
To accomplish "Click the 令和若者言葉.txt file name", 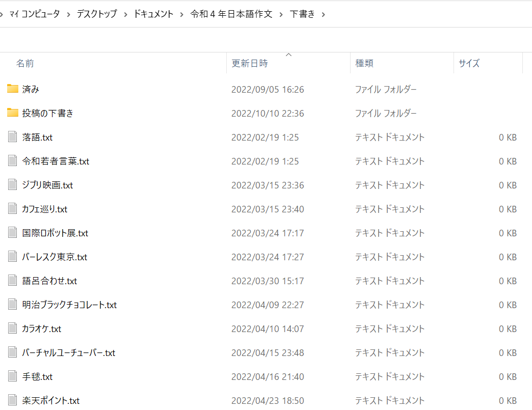I will pyautogui.click(x=56, y=161).
